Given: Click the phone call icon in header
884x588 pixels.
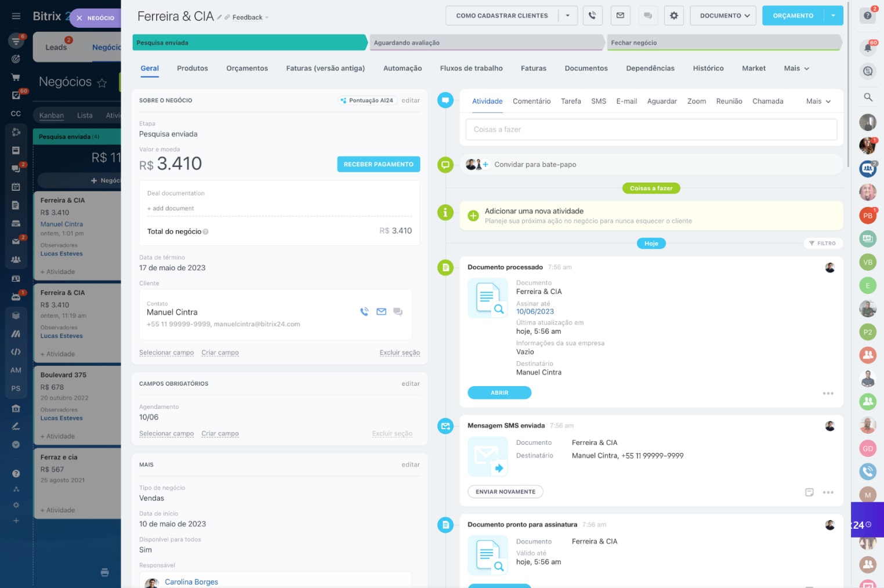Looking at the screenshot, I should tap(592, 16).
